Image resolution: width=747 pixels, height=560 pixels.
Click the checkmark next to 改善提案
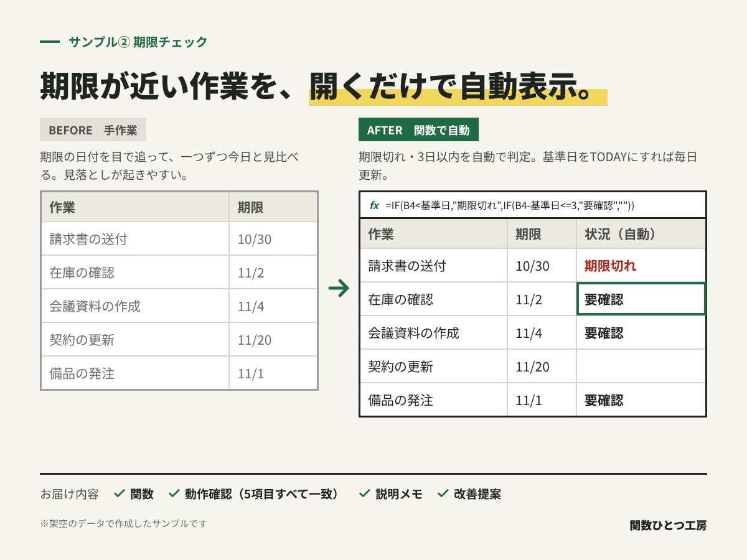pyautogui.click(x=443, y=494)
